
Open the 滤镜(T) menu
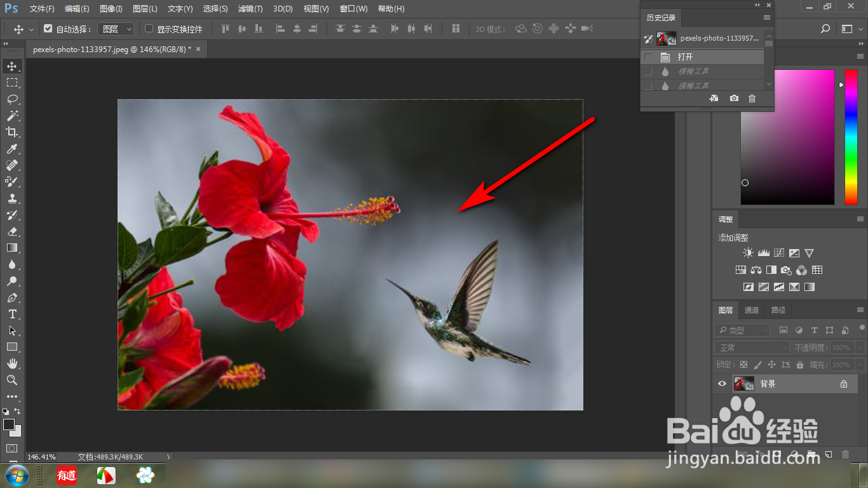pos(250,9)
